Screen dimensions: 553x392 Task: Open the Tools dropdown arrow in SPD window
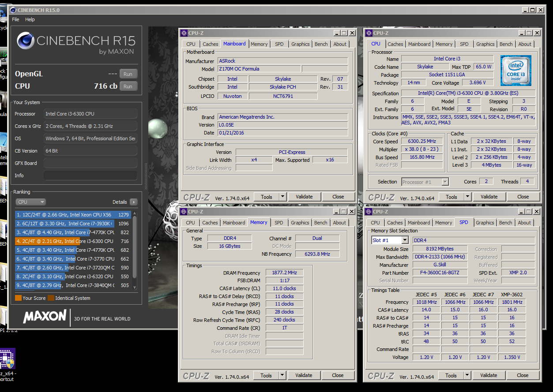click(x=467, y=375)
